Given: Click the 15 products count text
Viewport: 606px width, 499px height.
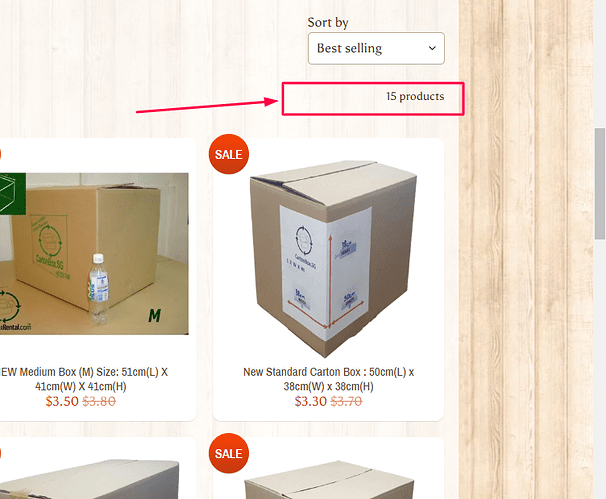Looking at the screenshot, I should pyautogui.click(x=415, y=96).
